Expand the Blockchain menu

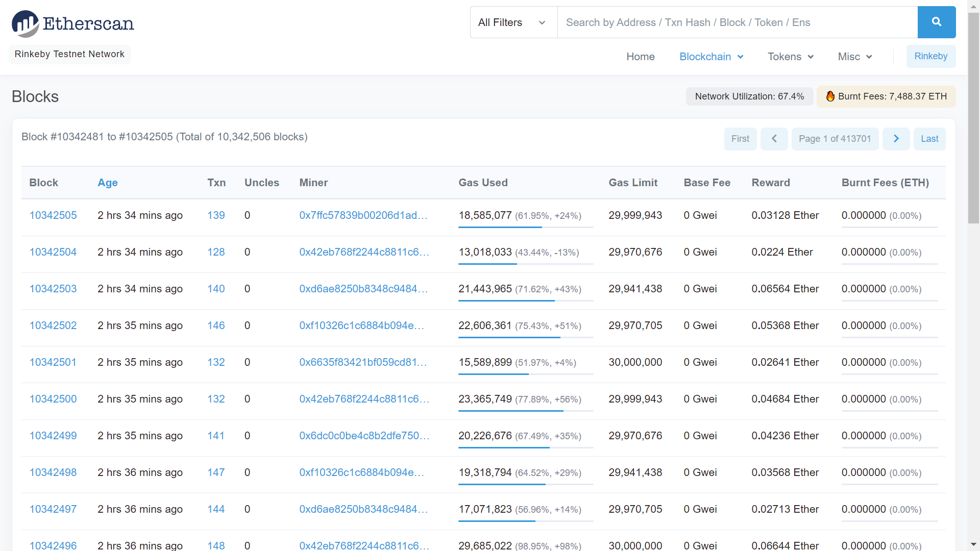click(x=711, y=57)
